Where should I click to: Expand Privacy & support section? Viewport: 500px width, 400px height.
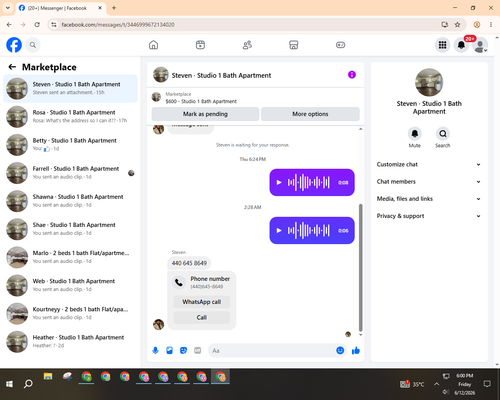tap(429, 216)
